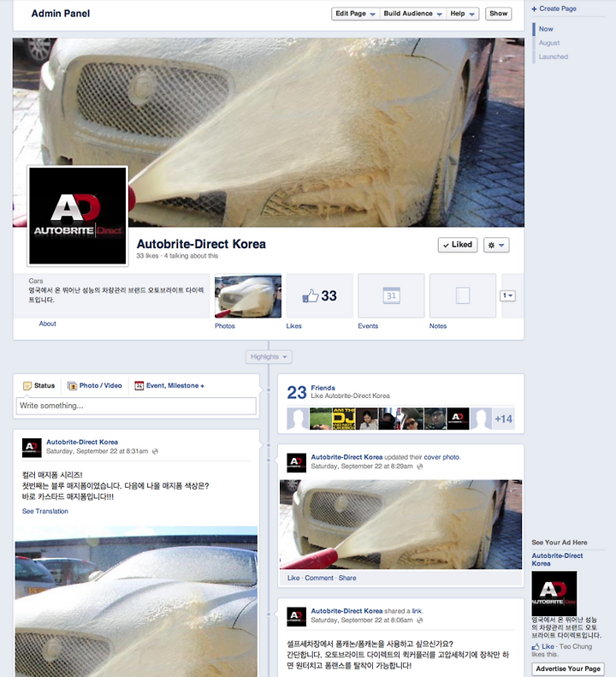This screenshot has height=677, width=616.
Task: Expand the apps row dropdown showing 1
Action: [507, 296]
